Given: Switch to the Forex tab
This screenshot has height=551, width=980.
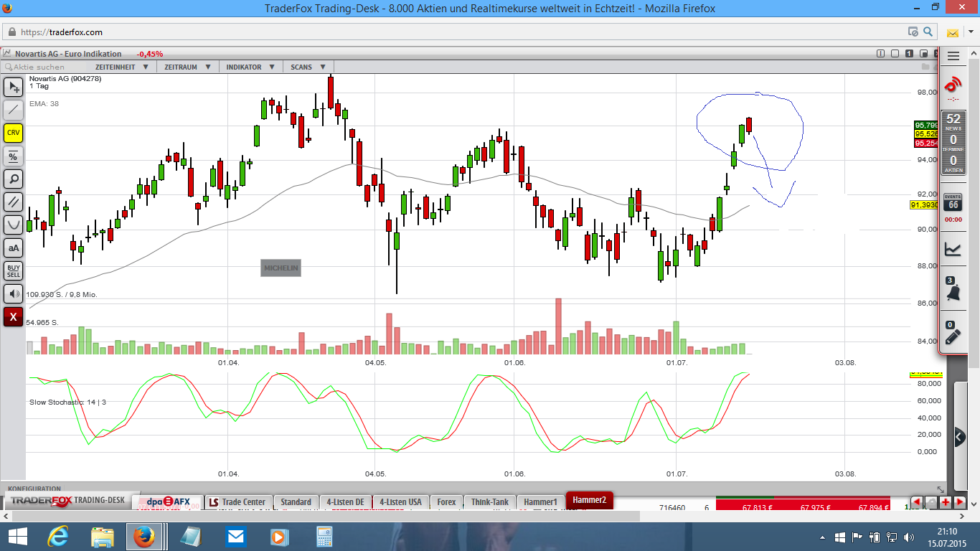Looking at the screenshot, I should click(x=446, y=501).
